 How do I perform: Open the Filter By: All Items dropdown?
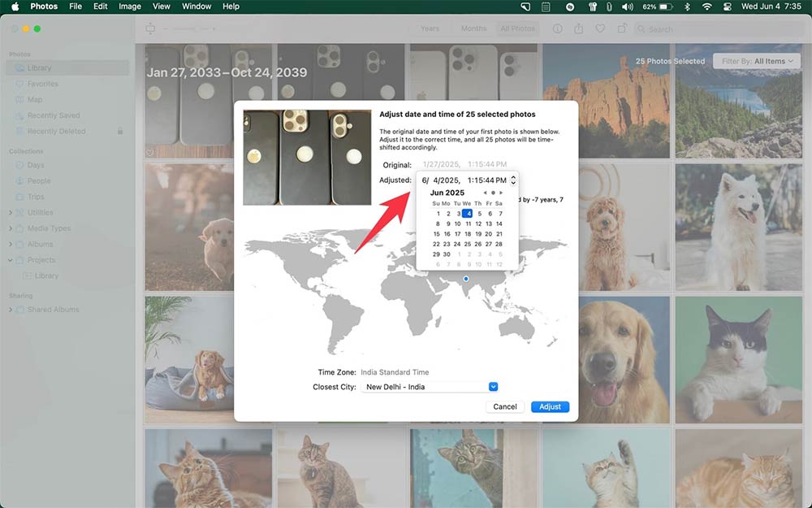[x=756, y=60]
